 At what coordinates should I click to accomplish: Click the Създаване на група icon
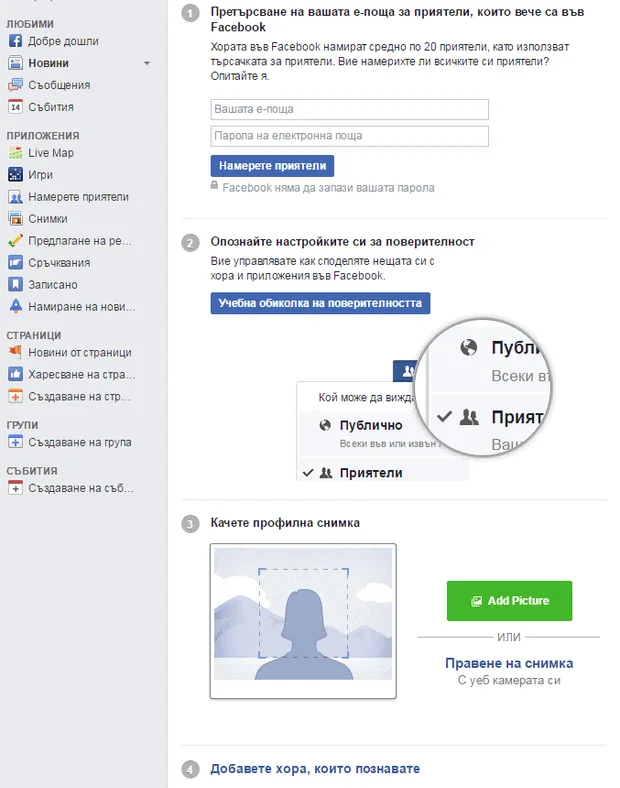click(16, 442)
